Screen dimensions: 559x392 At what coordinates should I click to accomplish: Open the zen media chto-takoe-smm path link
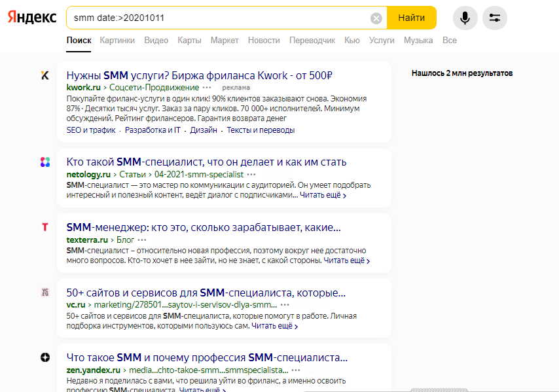[209, 370]
